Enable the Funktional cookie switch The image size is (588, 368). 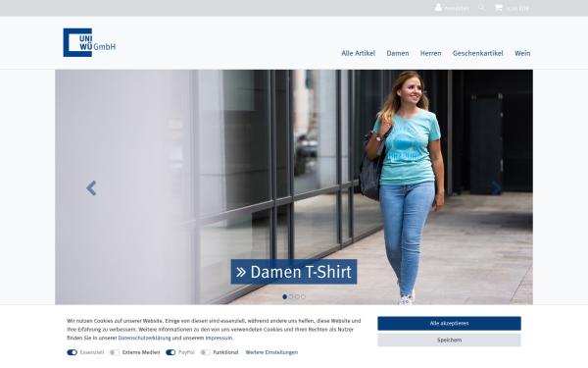[x=205, y=352]
